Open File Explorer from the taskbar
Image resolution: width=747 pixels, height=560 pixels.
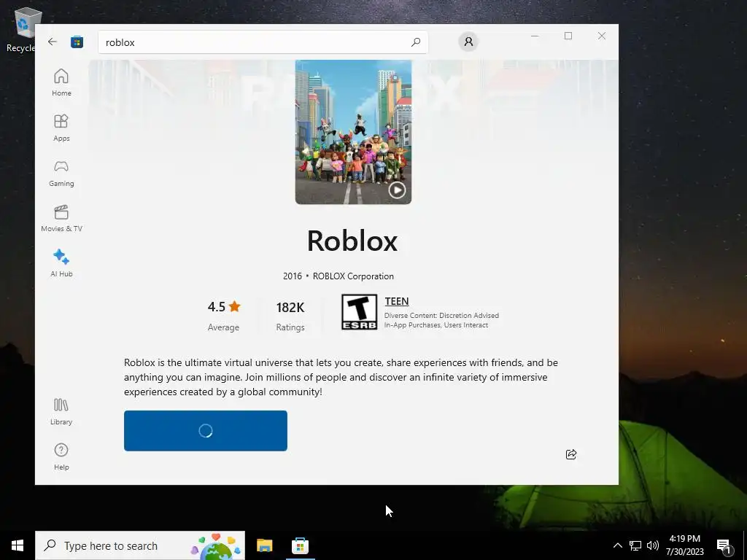click(x=264, y=545)
